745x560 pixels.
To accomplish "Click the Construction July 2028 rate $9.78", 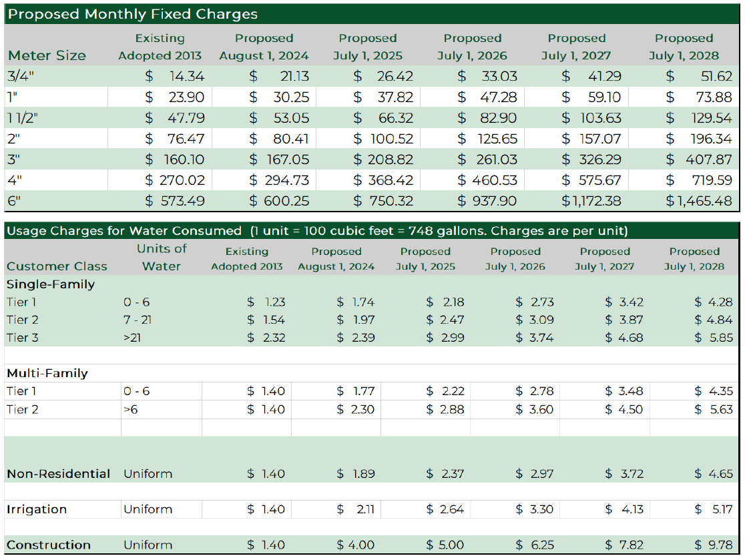I will tap(713, 545).
